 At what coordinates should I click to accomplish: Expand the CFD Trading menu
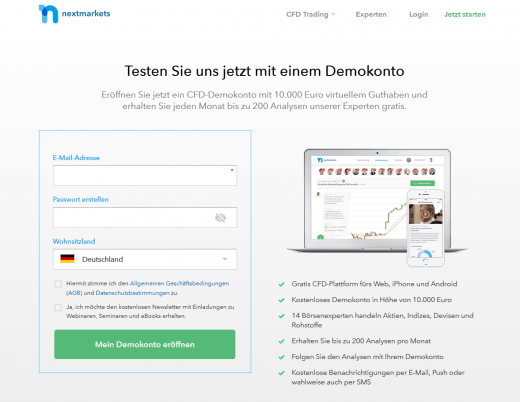(x=310, y=14)
